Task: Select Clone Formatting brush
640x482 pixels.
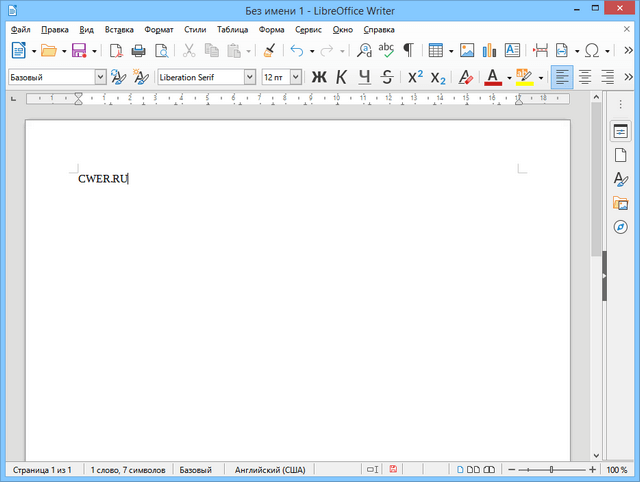Action: pyautogui.click(x=269, y=51)
